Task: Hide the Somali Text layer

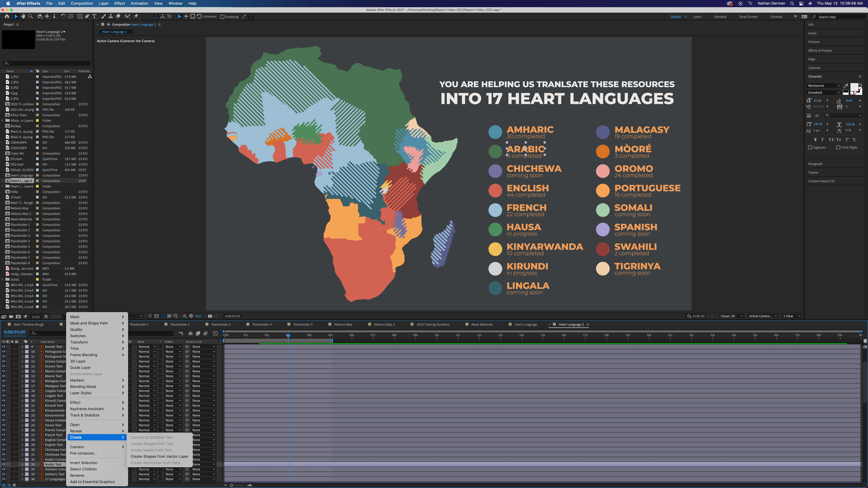Action: tap(4, 347)
